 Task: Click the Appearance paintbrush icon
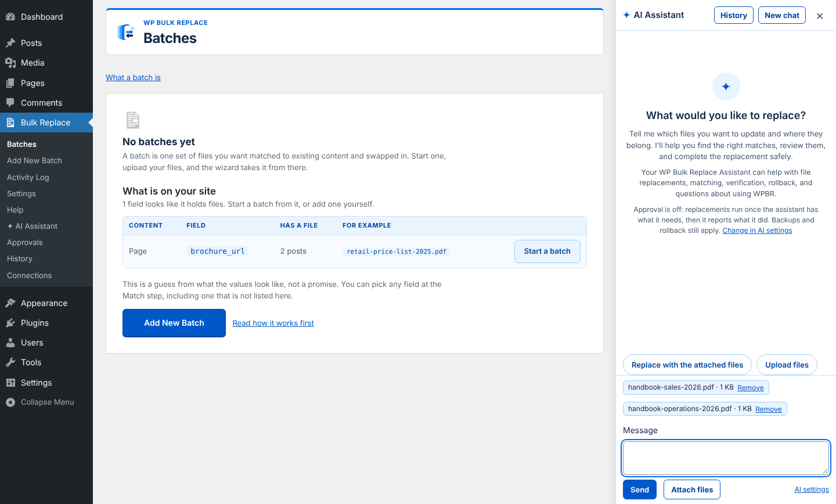[x=10, y=303]
